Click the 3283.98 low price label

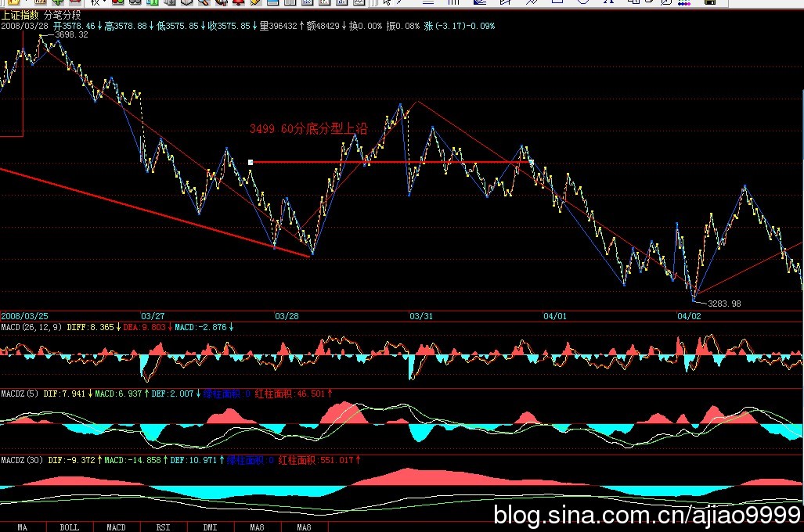pyautogui.click(x=723, y=304)
